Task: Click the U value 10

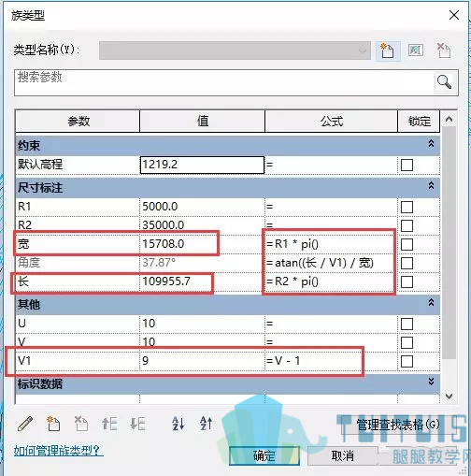Action: click(202, 324)
